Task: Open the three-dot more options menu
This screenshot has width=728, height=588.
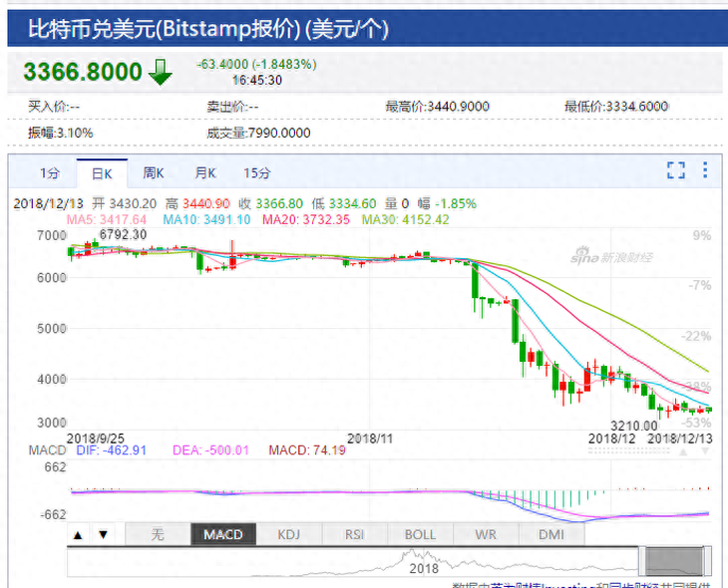Action: [x=705, y=169]
